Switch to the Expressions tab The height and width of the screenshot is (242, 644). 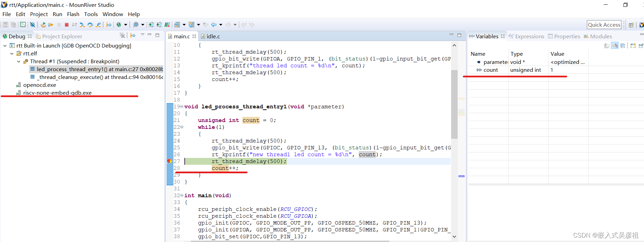(526, 36)
